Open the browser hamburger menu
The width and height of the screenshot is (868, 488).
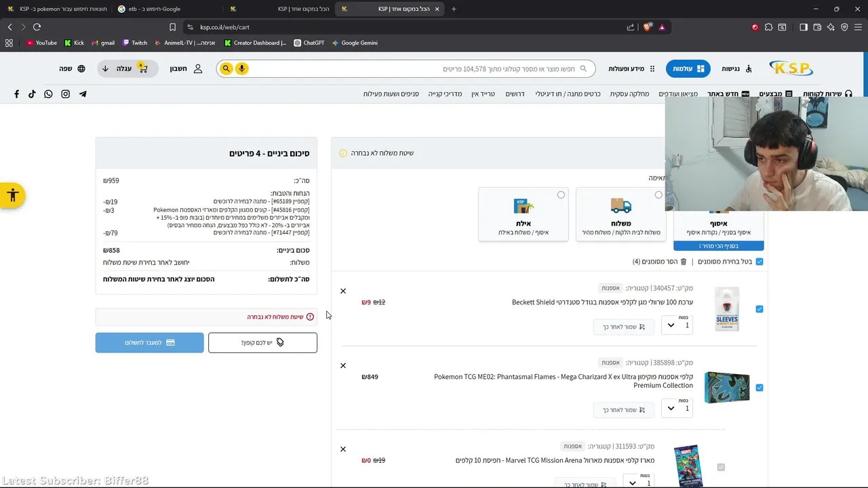(858, 27)
